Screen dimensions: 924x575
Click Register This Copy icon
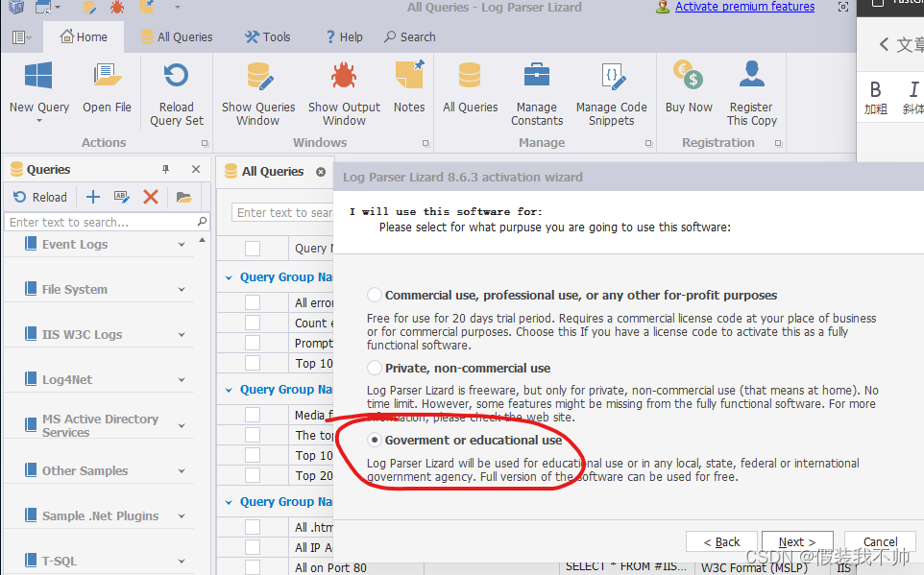[x=751, y=76]
